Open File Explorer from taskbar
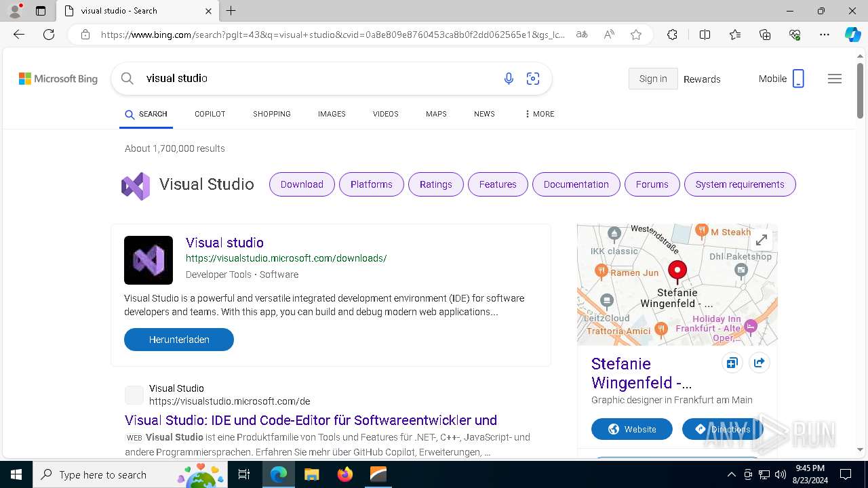 (x=311, y=474)
